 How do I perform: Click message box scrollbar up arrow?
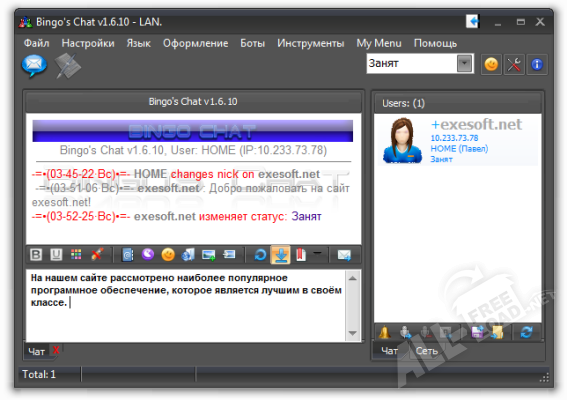[353, 278]
